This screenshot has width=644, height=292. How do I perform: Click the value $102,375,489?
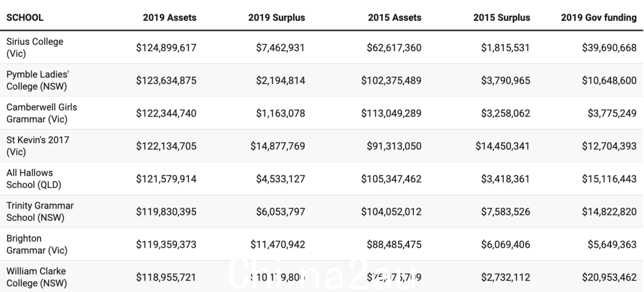pos(391,81)
